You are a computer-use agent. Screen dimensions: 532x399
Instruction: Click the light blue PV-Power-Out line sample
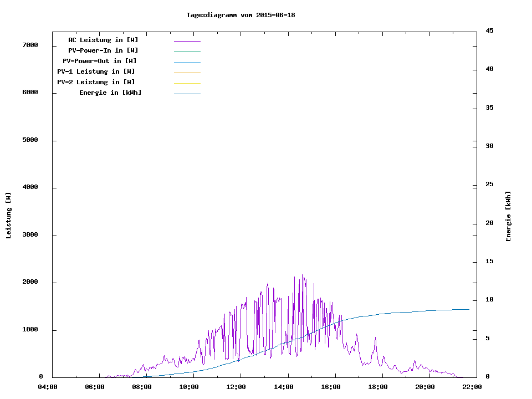click(x=187, y=62)
